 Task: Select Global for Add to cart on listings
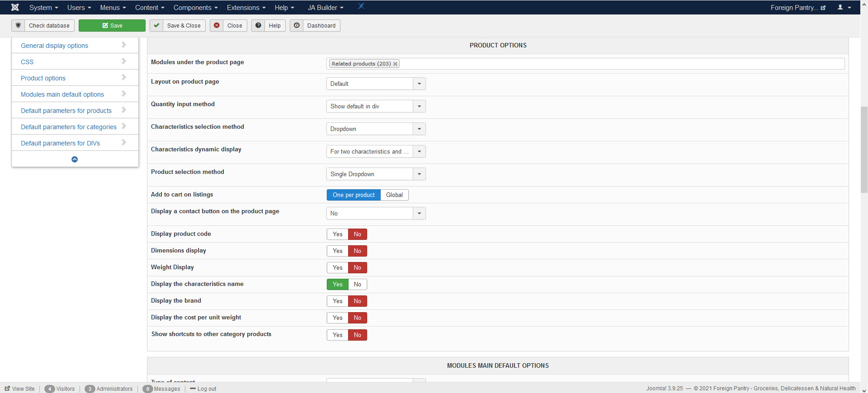point(394,195)
